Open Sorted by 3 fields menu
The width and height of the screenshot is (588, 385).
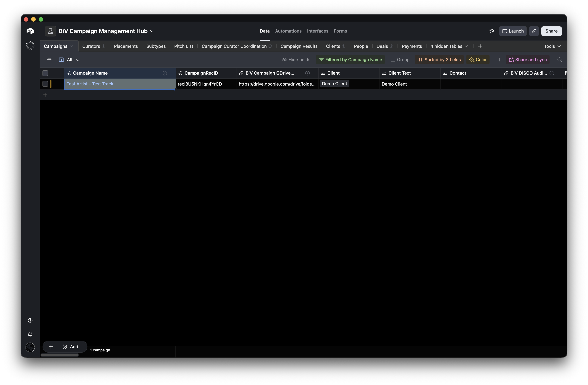(439, 60)
